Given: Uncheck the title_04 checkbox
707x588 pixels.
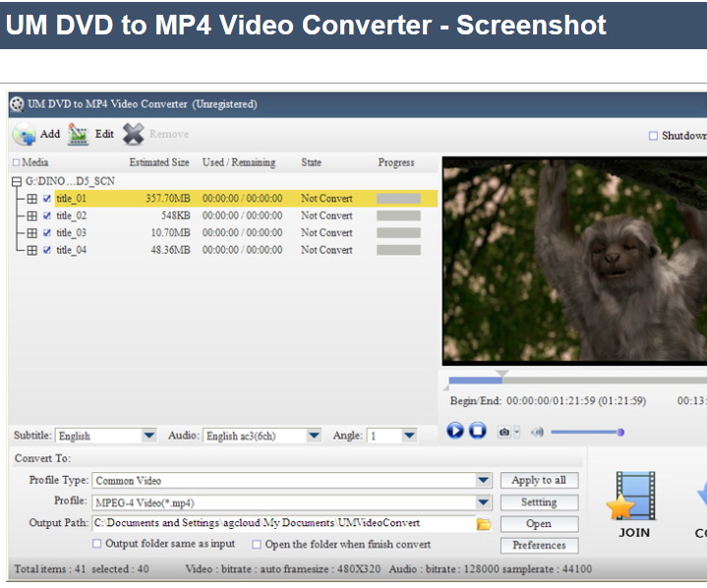Looking at the screenshot, I should coord(47,250).
